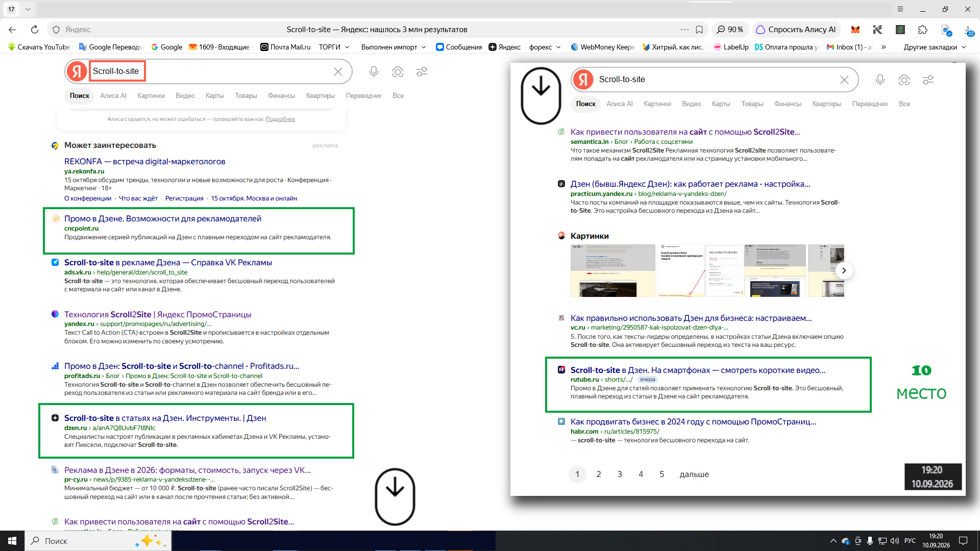Open the notifications center in the taskbar
This screenshot has width=980, height=551.
pos(963,541)
